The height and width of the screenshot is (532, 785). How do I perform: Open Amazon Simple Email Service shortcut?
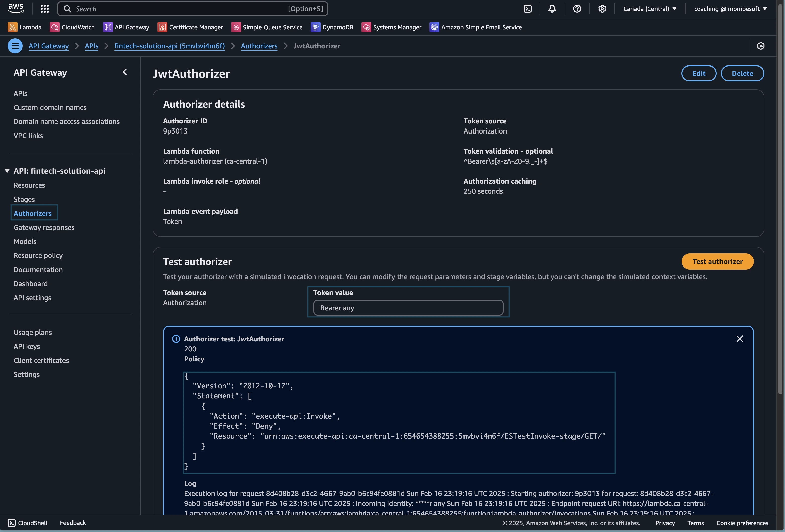pyautogui.click(x=476, y=27)
